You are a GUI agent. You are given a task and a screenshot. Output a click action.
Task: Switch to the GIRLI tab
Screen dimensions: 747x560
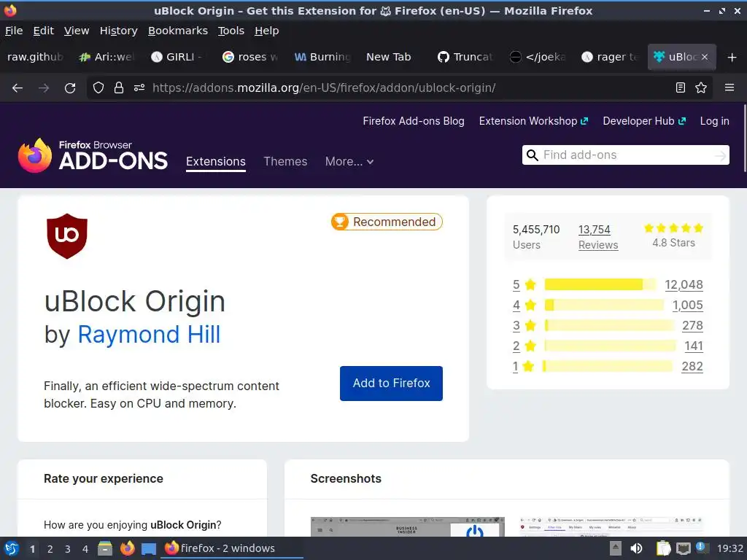pos(177,57)
